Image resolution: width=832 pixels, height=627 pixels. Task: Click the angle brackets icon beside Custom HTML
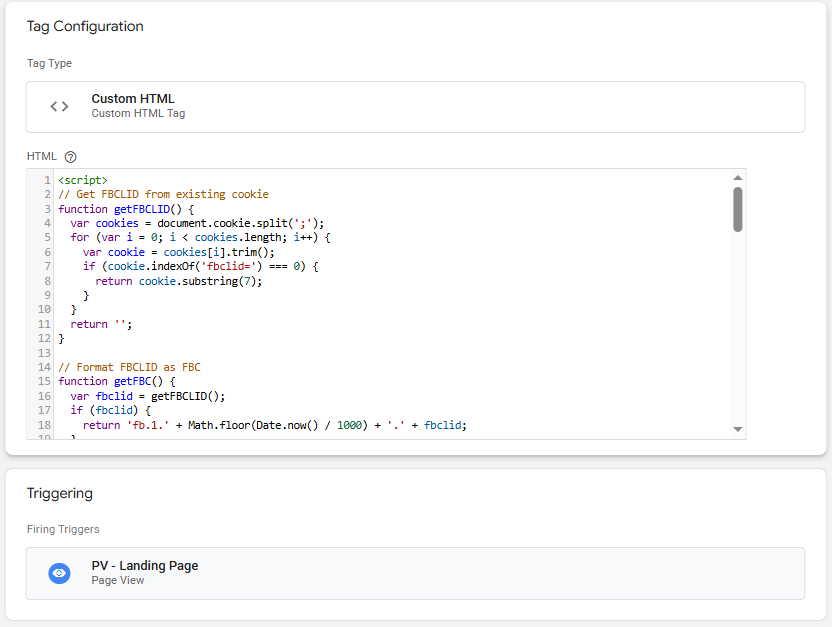pos(58,105)
